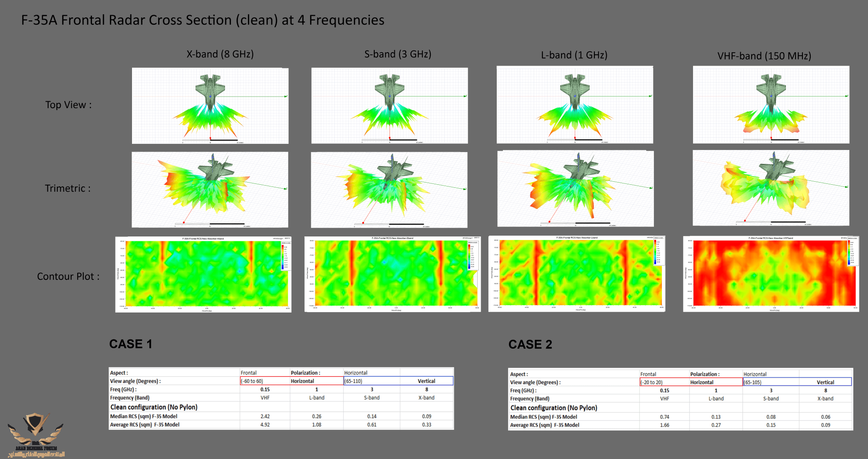Select the (-20 to 20) view angle cell

click(665, 382)
